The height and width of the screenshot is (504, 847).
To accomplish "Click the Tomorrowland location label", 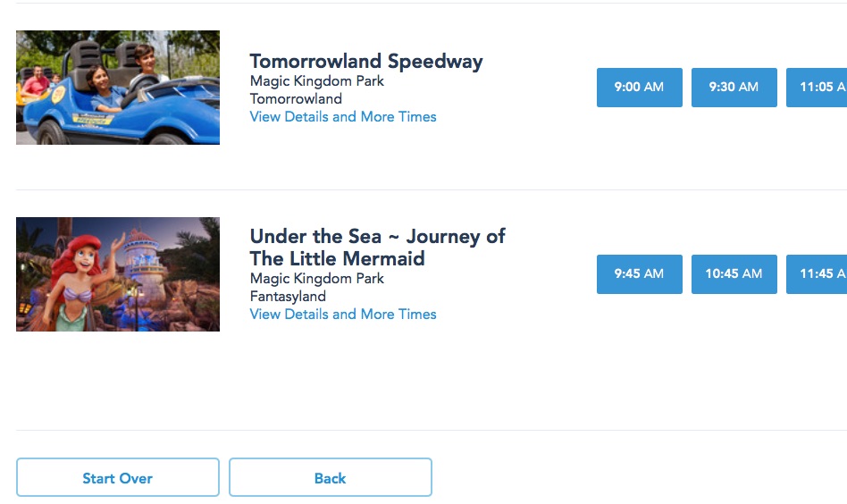I will click(295, 99).
